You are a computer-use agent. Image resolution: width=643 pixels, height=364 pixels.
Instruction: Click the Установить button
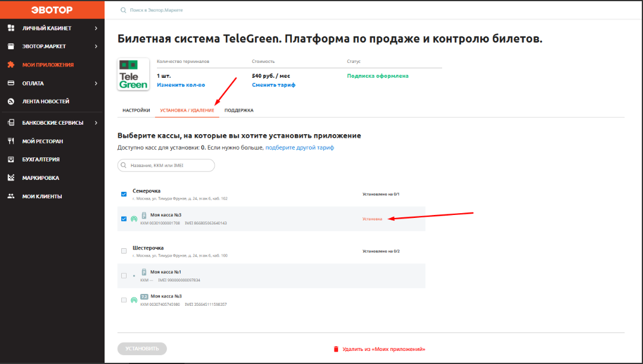142,349
